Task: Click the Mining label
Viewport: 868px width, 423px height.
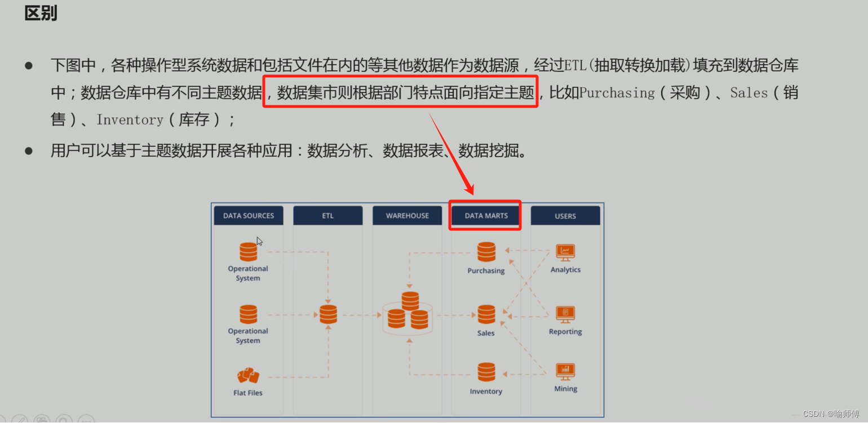Action: click(x=565, y=389)
